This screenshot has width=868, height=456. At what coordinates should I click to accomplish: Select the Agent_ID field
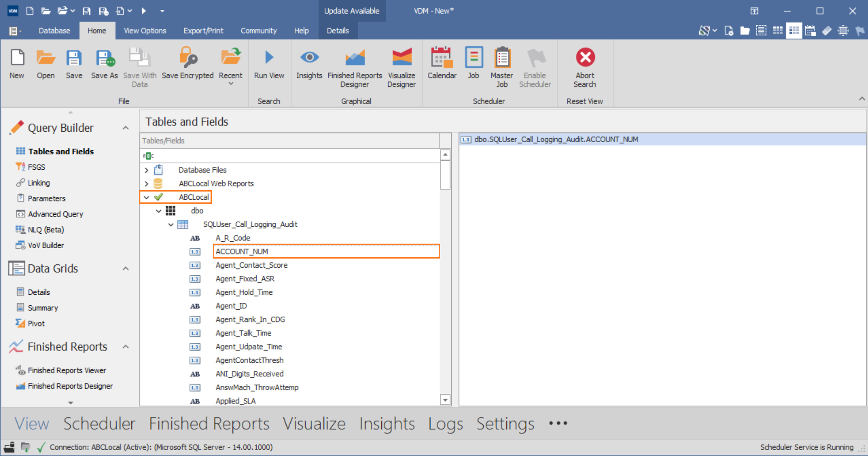[231, 306]
